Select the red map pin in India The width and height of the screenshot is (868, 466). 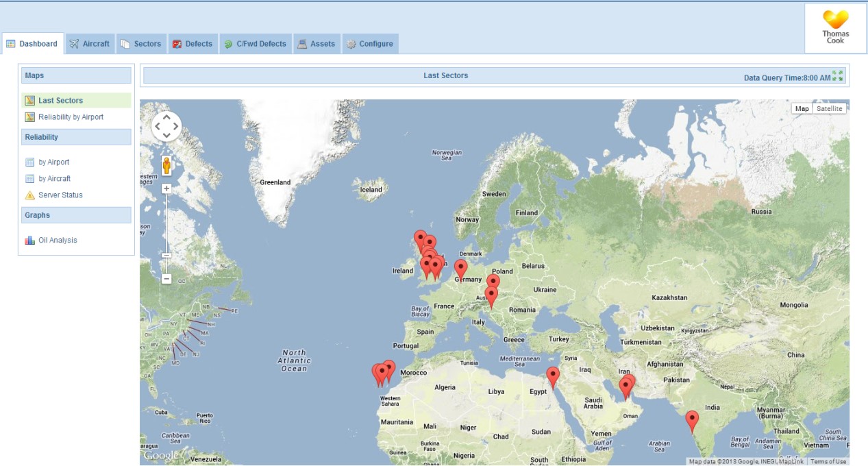[x=692, y=420]
